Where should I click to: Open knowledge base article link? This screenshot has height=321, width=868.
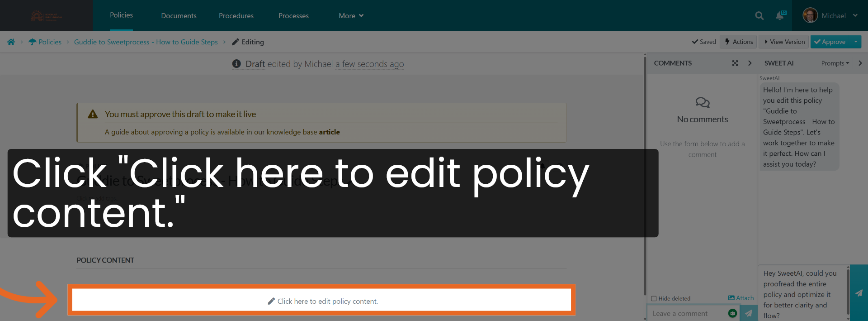point(329,132)
